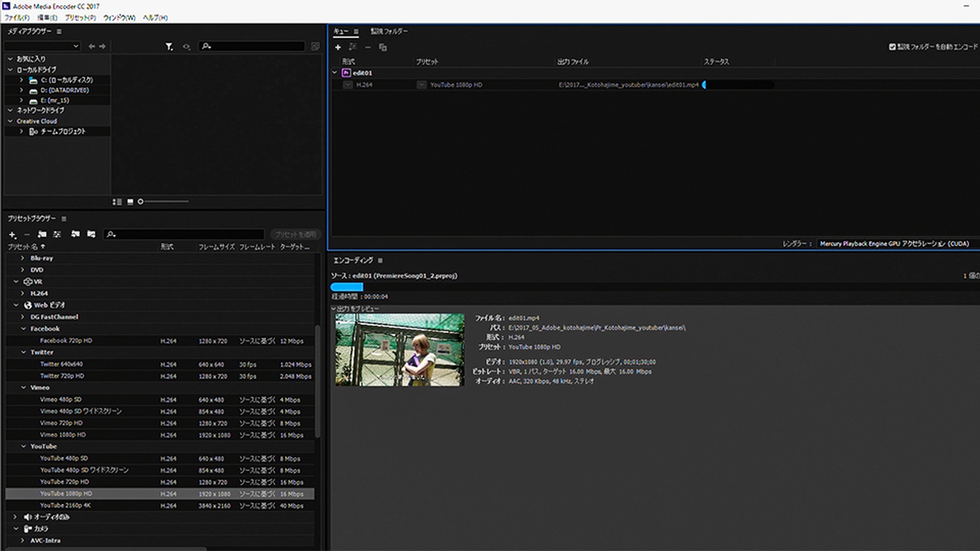Open the YouTube 1080p HD preset dropdown
The width and height of the screenshot is (980, 551).
coord(422,85)
